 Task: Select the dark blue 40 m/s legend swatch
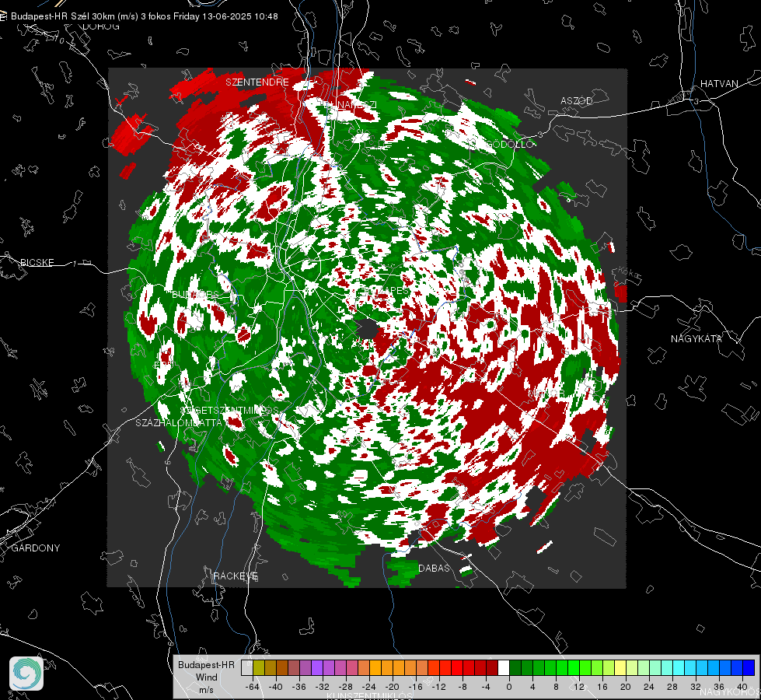click(749, 667)
